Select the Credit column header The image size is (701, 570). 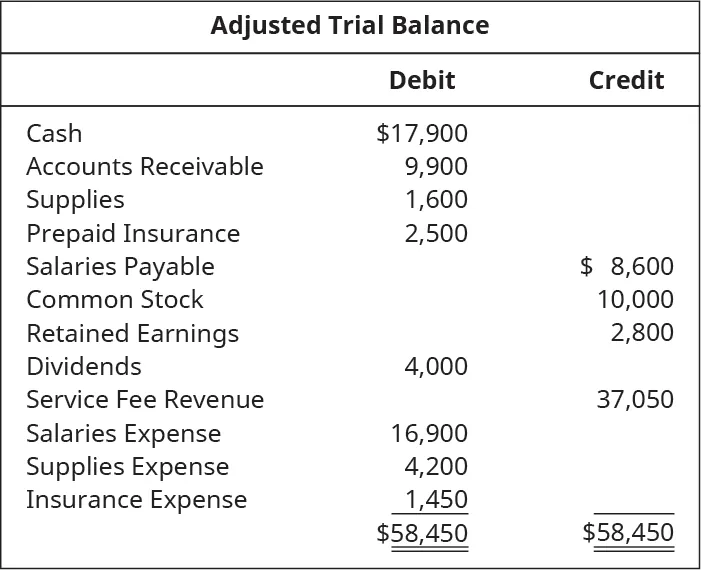(626, 80)
